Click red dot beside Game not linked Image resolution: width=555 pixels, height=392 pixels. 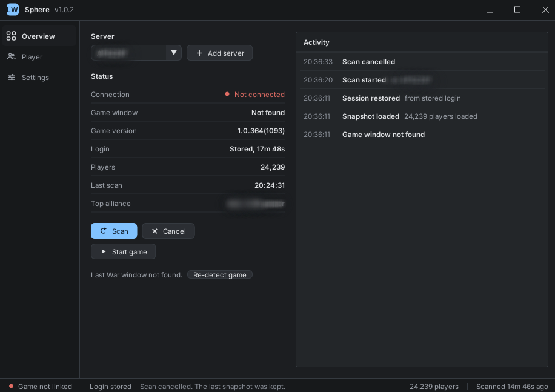[x=11, y=386]
